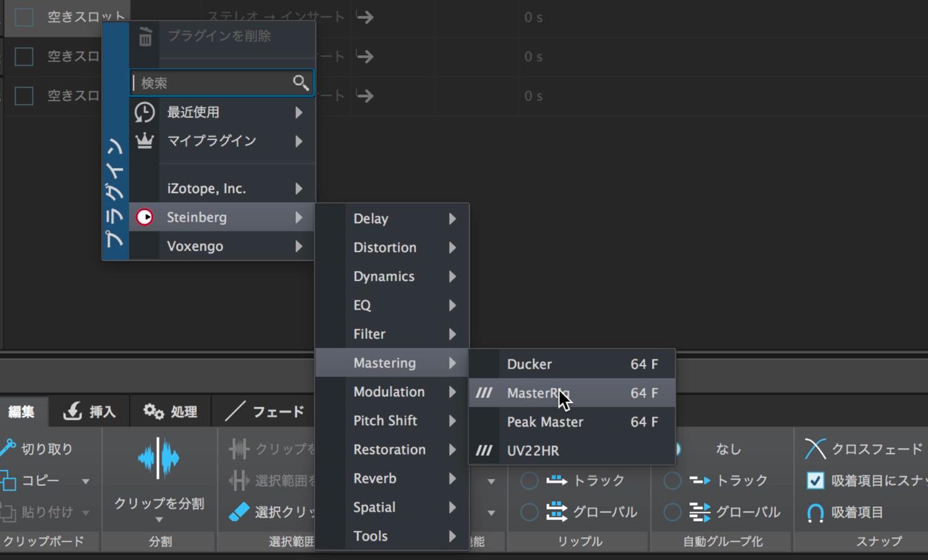928x560 pixels.
Task: Tick the second empty slot checkbox
Action: (24, 56)
